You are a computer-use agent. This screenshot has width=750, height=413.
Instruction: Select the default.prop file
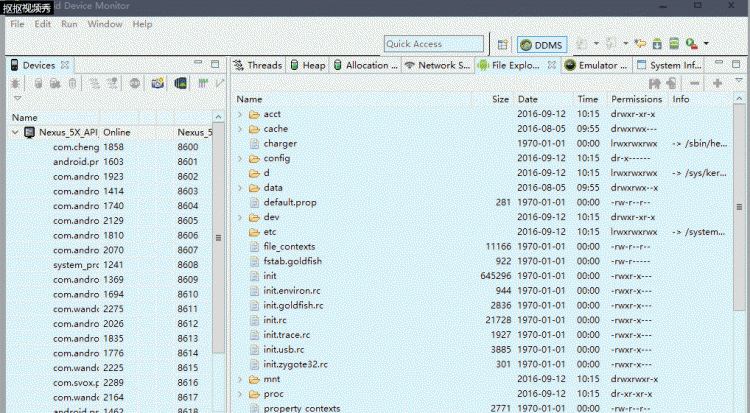click(x=290, y=202)
